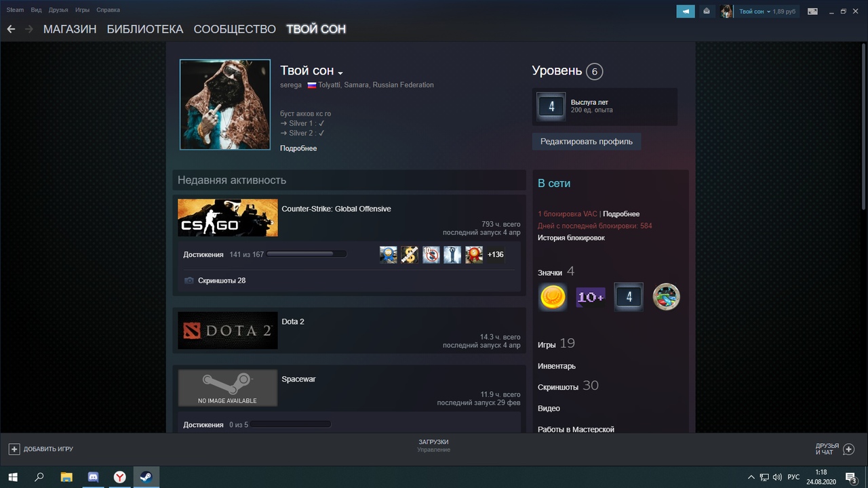Open the inbox envelope icon
Viewport: 868px width, 488px height.
[707, 11]
